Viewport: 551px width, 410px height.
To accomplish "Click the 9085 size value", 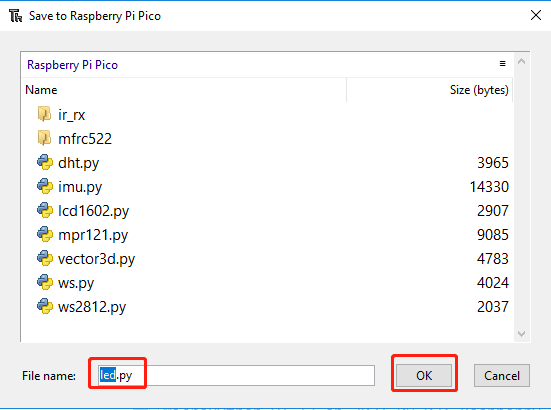I will click(x=493, y=235).
